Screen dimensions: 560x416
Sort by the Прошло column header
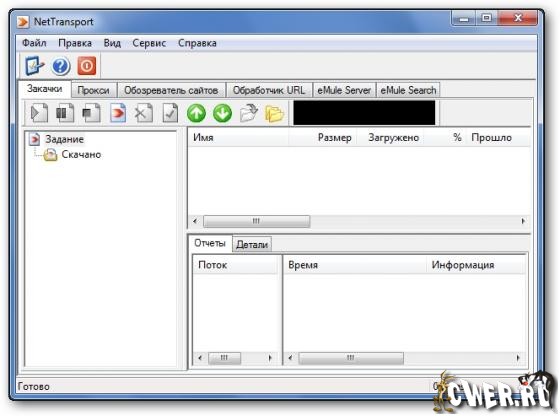point(498,137)
